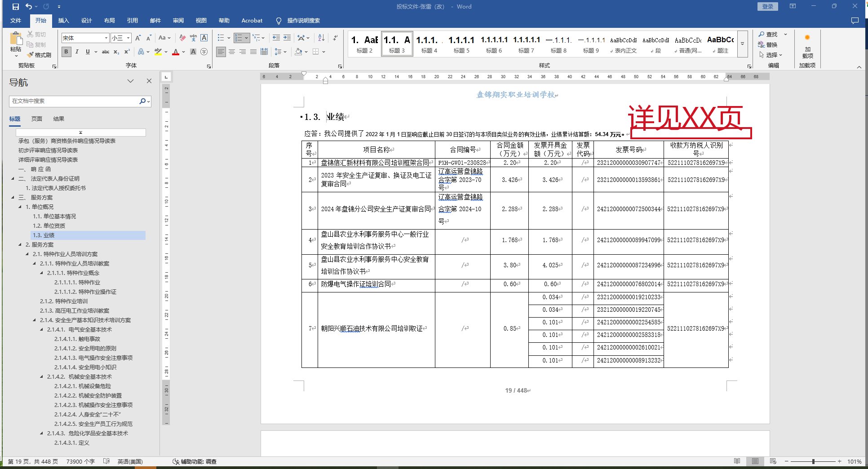Viewport: 868px width, 469px height.
Task: Increase paragraph indent
Action: (x=287, y=38)
